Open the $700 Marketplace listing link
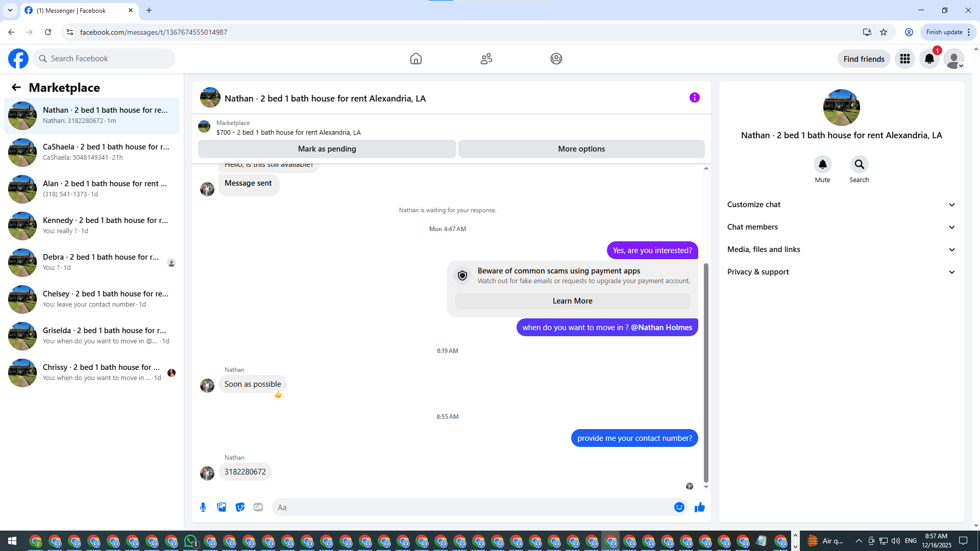980x551 pixels. (x=288, y=132)
